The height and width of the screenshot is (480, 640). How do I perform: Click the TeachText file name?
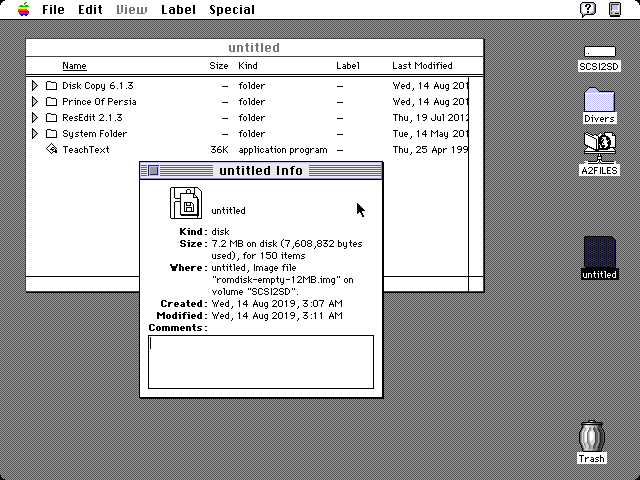pos(86,150)
